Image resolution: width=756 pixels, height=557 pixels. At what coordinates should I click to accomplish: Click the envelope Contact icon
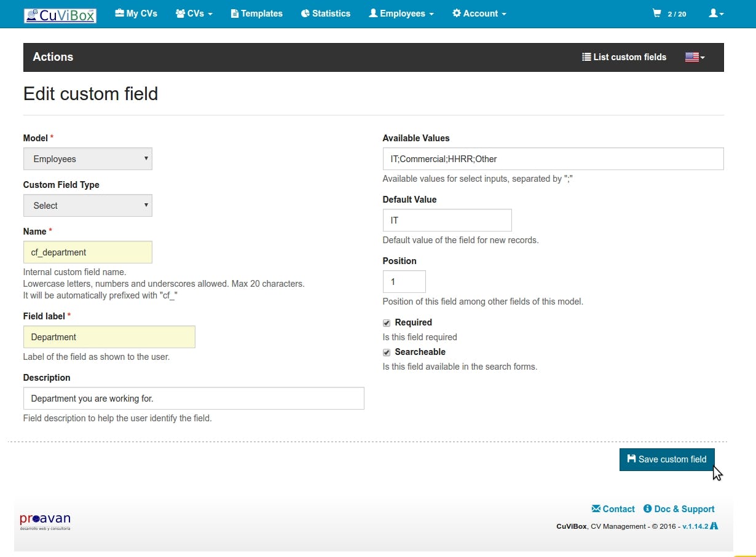tap(596, 508)
